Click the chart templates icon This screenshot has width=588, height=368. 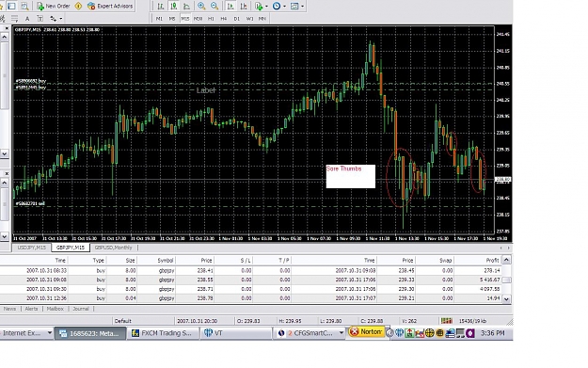click(294, 6)
